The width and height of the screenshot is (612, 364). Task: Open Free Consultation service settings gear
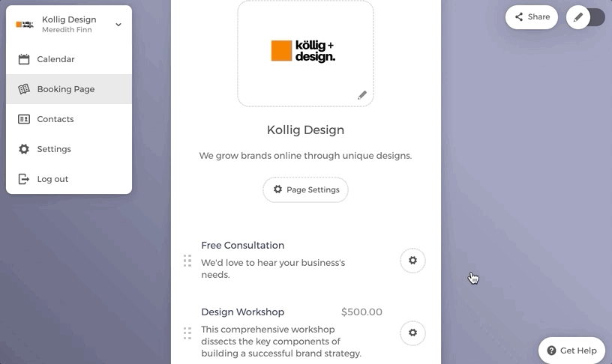[412, 261]
